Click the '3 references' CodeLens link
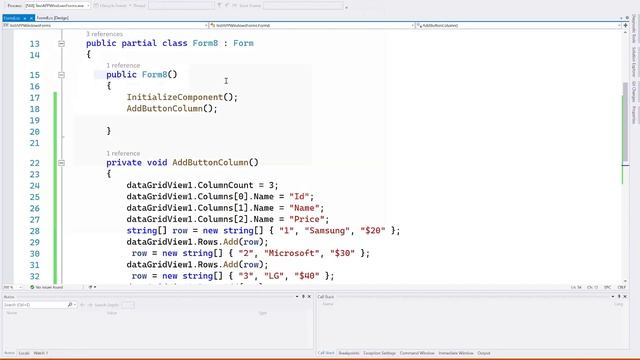 pos(104,34)
